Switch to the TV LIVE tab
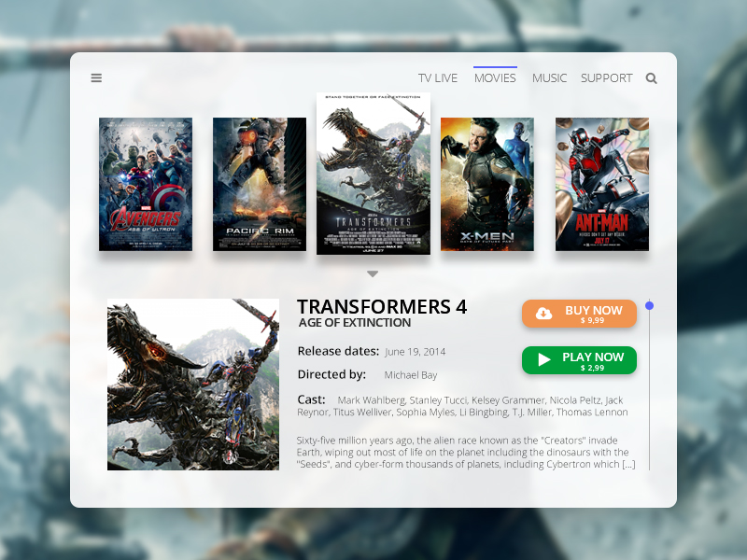Viewport: 747px width, 560px height. 438,78
